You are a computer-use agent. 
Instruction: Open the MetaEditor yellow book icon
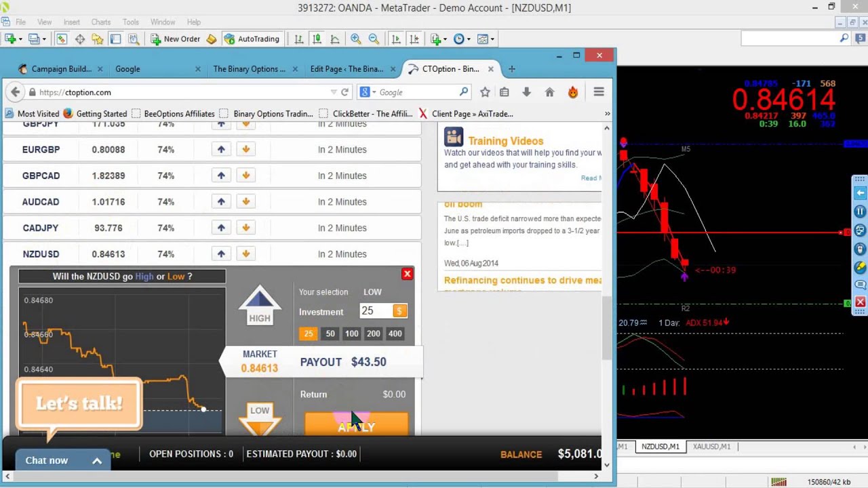(x=212, y=39)
